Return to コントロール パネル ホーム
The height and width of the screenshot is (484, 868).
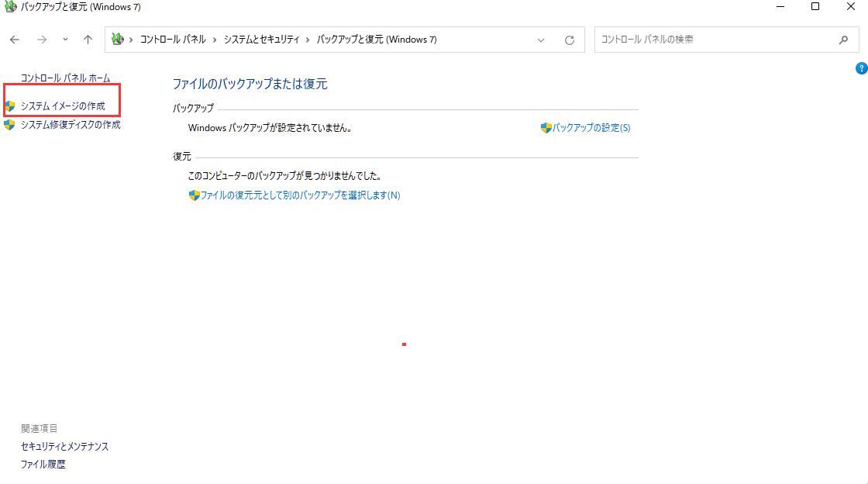65,78
